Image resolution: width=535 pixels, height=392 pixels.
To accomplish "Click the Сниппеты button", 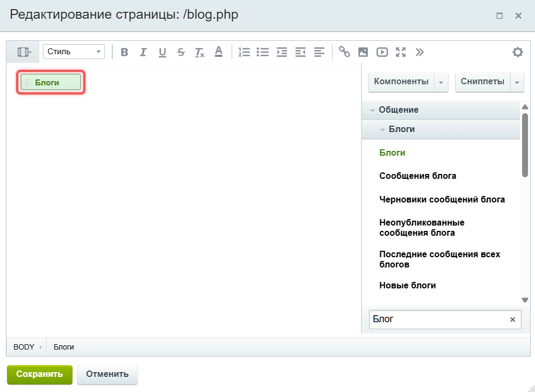I will 482,82.
